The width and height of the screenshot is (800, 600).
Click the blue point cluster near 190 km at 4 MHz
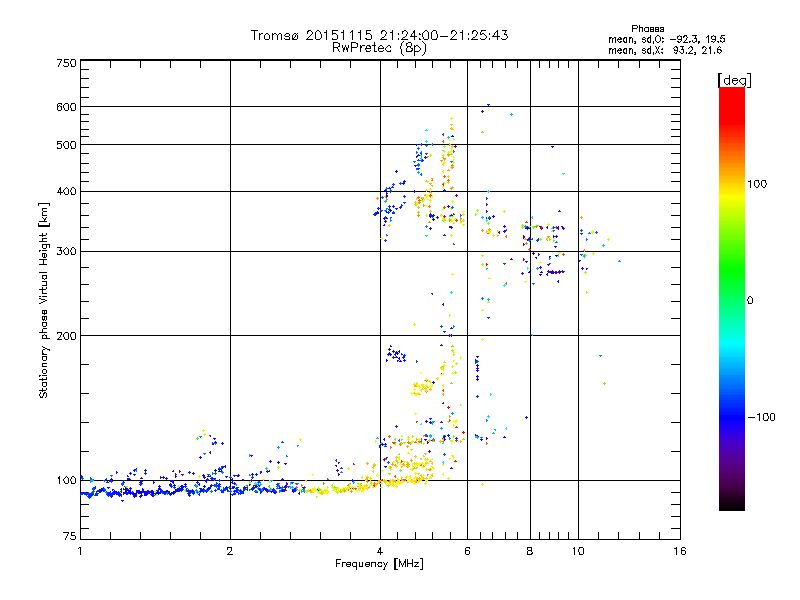coord(395,354)
